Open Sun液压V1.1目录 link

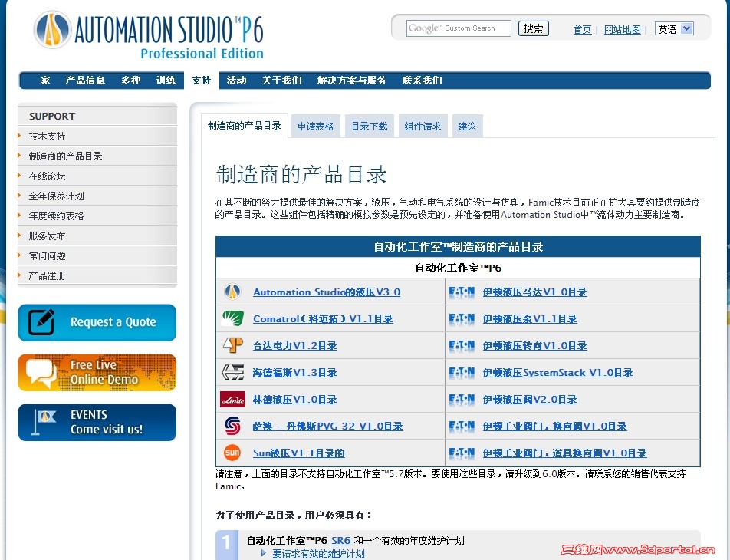[x=299, y=453]
